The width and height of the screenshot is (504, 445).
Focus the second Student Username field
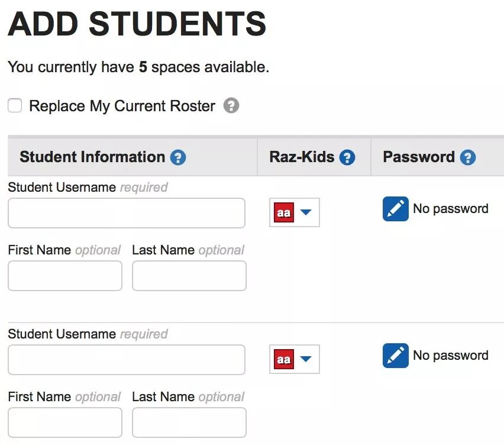click(127, 359)
